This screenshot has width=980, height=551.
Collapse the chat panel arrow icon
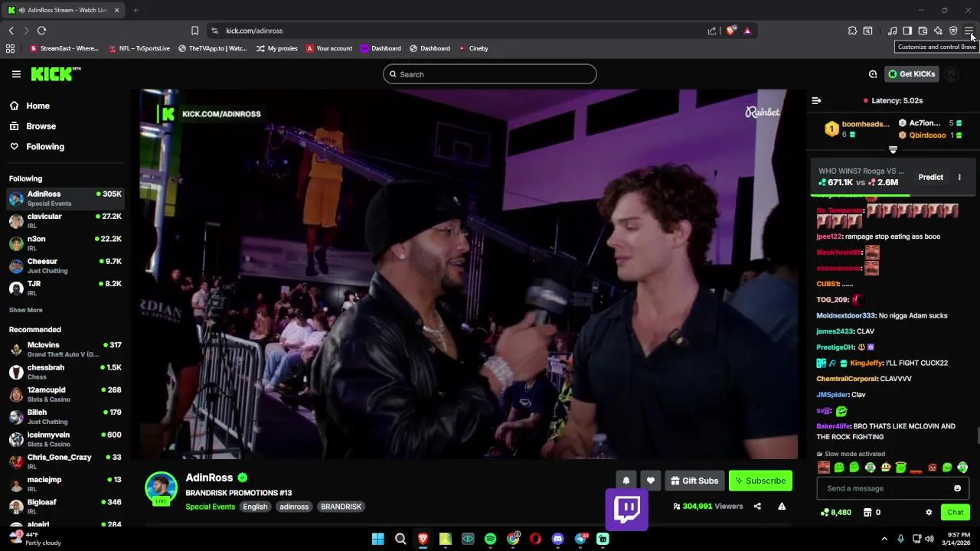[x=816, y=100]
